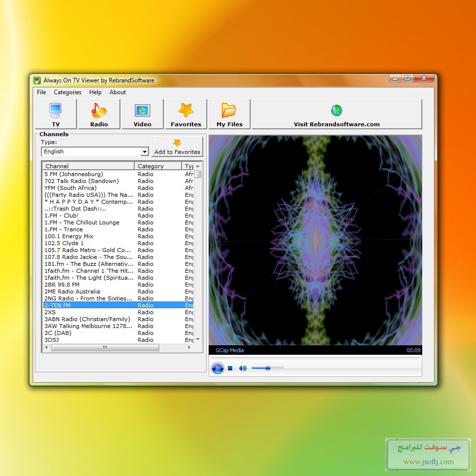Select the channel 3DSJ
Screen dimensions: 476x476
[118, 340]
